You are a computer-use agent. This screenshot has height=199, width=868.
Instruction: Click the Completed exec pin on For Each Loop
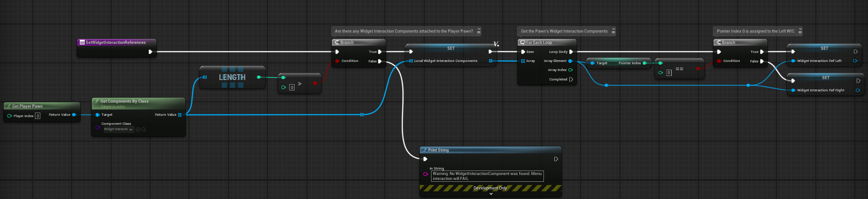pos(571,79)
